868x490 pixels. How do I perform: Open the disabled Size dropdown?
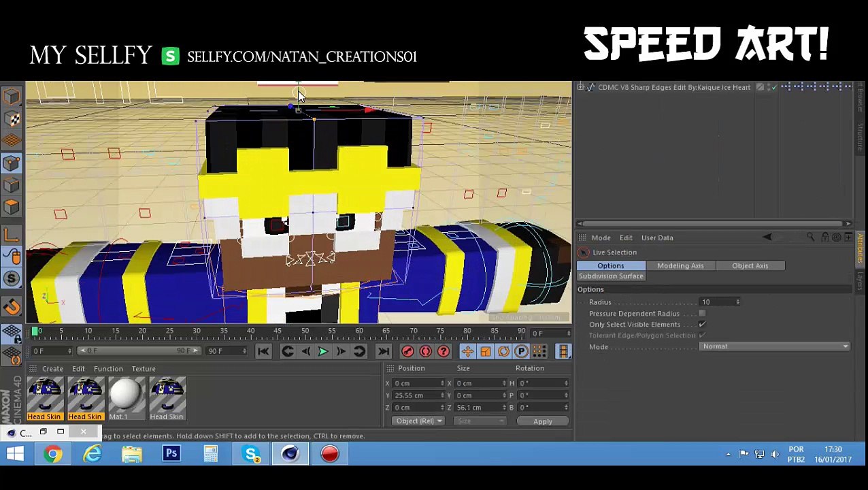(480, 421)
